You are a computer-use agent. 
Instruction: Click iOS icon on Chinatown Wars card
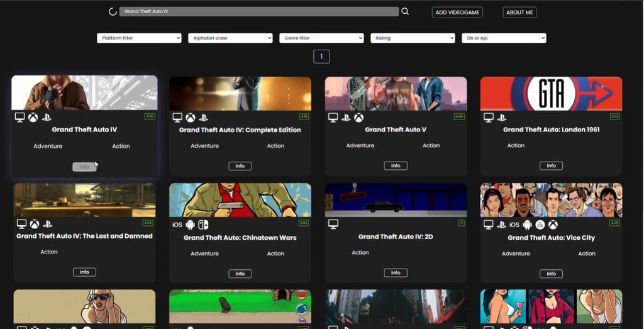pos(177,225)
